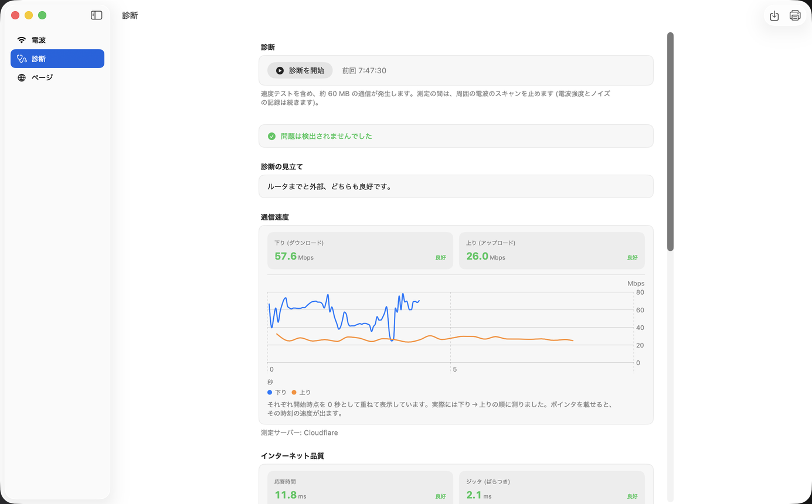Click the globe icon beside ページ
Screen dimensions: 812x504
tap(22, 77)
